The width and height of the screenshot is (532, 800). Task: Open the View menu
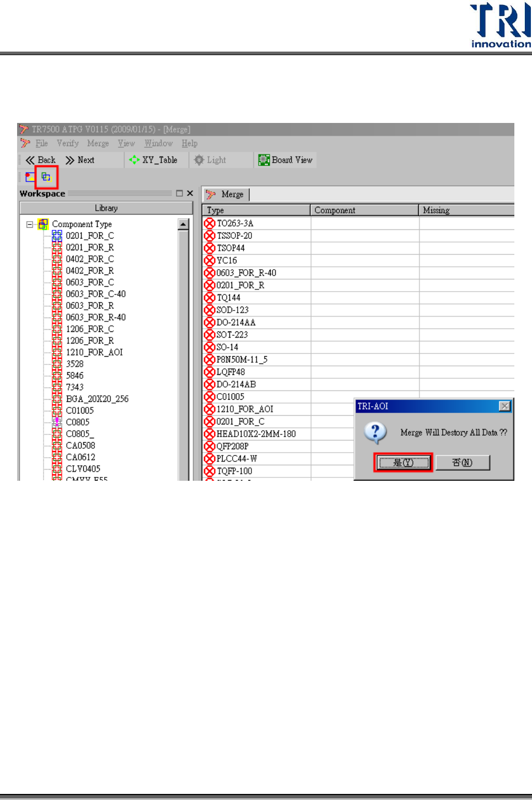click(x=126, y=143)
